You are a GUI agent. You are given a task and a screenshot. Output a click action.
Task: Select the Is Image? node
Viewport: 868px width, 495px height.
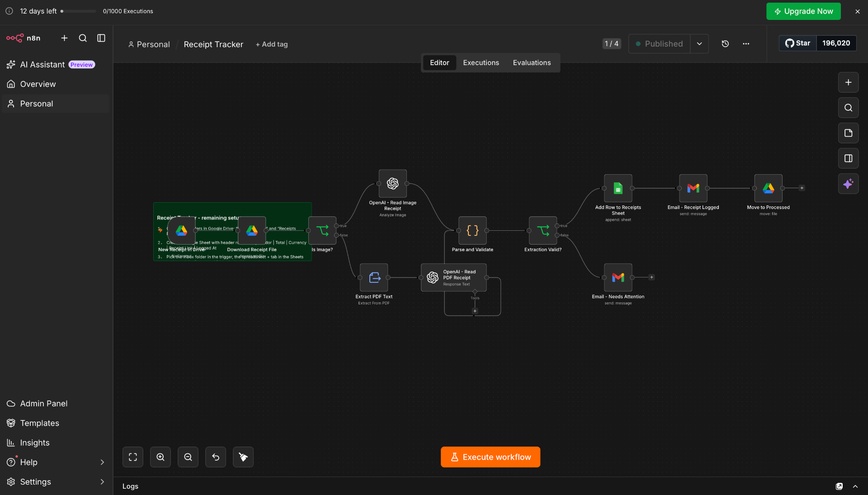(x=322, y=231)
